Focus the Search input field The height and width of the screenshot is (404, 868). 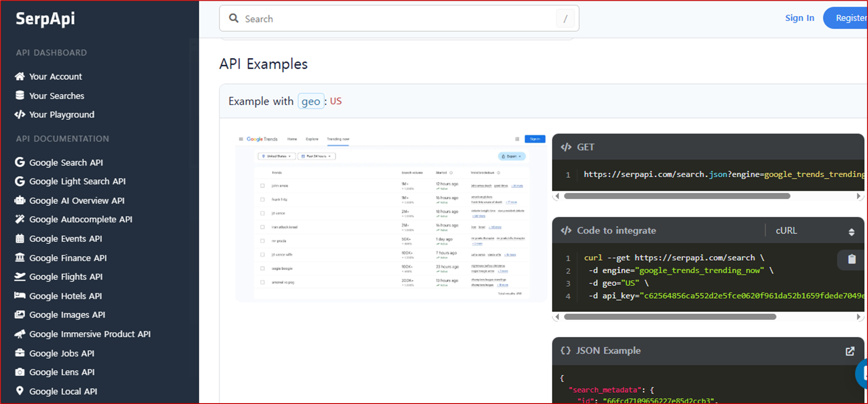[x=399, y=19]
